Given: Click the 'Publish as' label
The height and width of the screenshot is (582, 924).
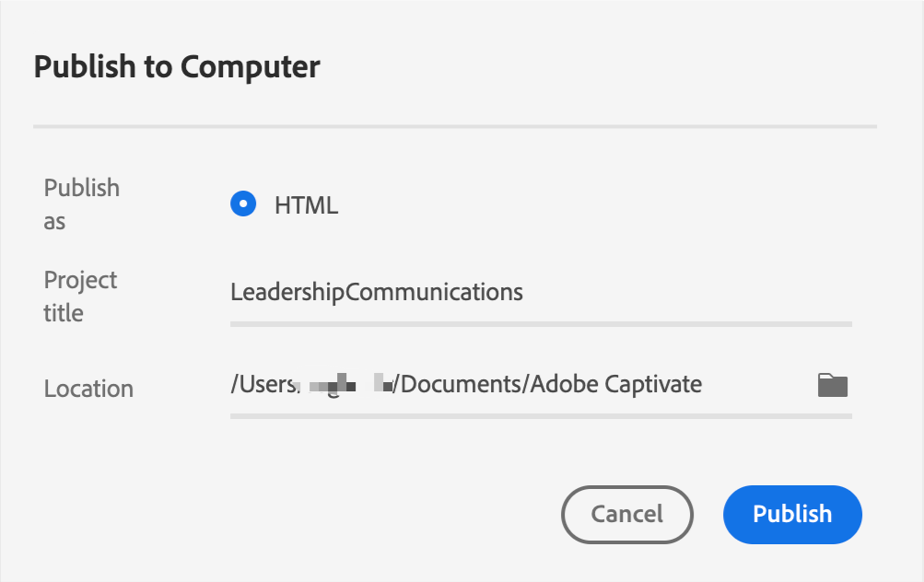Looking at the screenshot, I should click(81, 204).
